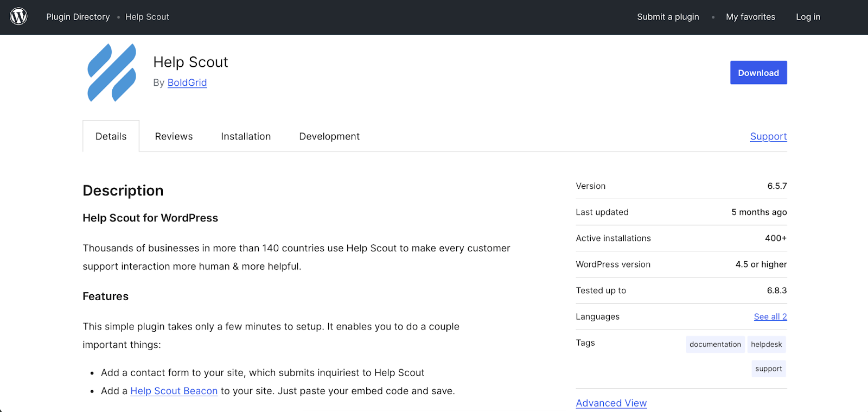Click the WordPress logo icon
Screen dimensions: 868x412
click(18, 16)
